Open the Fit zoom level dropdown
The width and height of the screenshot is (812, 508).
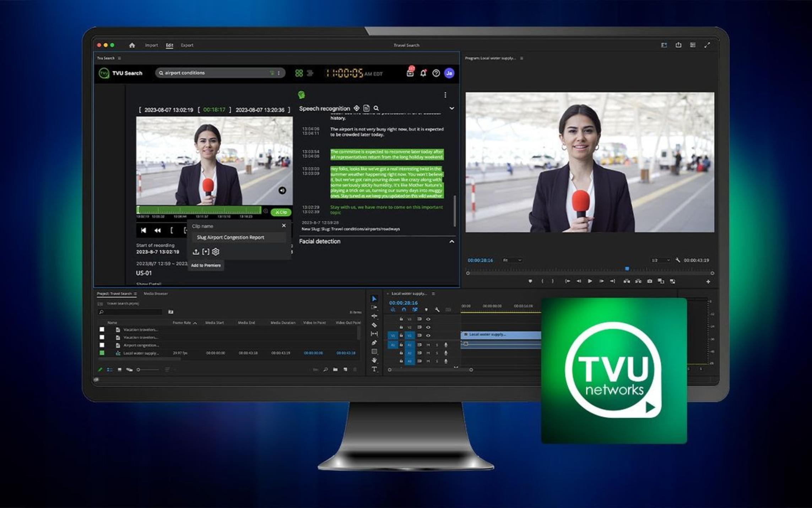coord(512,260)
